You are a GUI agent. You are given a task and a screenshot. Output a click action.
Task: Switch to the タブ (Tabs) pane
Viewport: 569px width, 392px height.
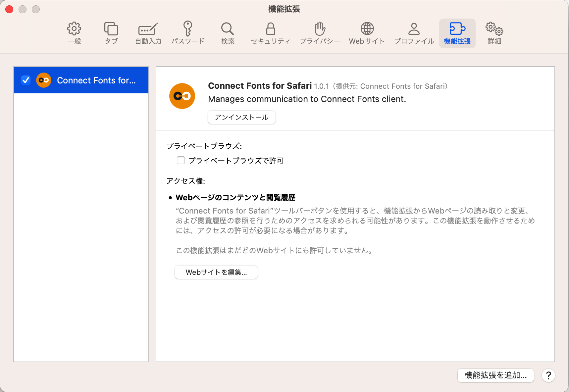pyautogui.click(x=111, y=33)
